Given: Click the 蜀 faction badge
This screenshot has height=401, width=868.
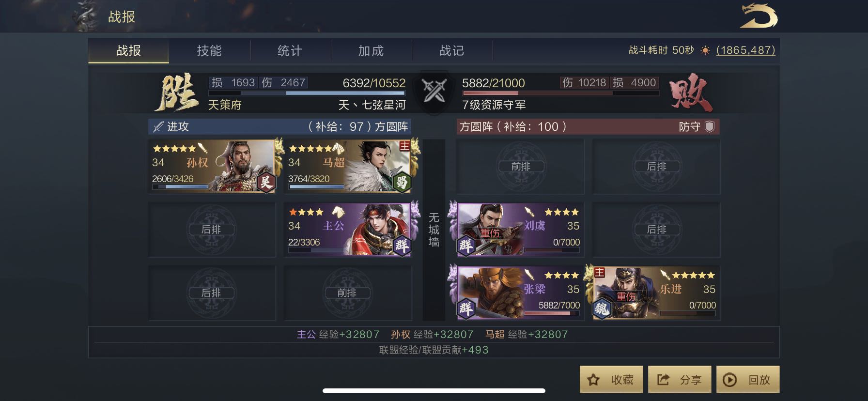Looking at the screenshot, I should 402,182.
